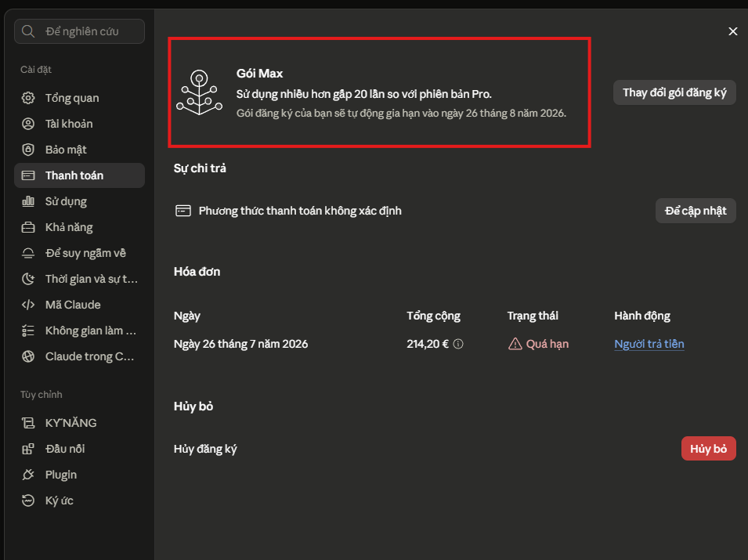Click the info icon next to 214,20 €

tap(458, 344)
